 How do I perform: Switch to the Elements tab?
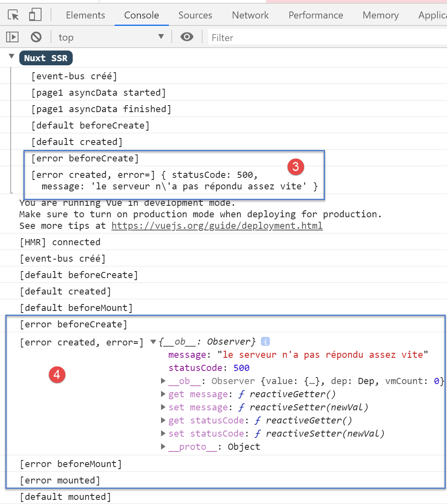pyautogui.click(x=85, y=15)
